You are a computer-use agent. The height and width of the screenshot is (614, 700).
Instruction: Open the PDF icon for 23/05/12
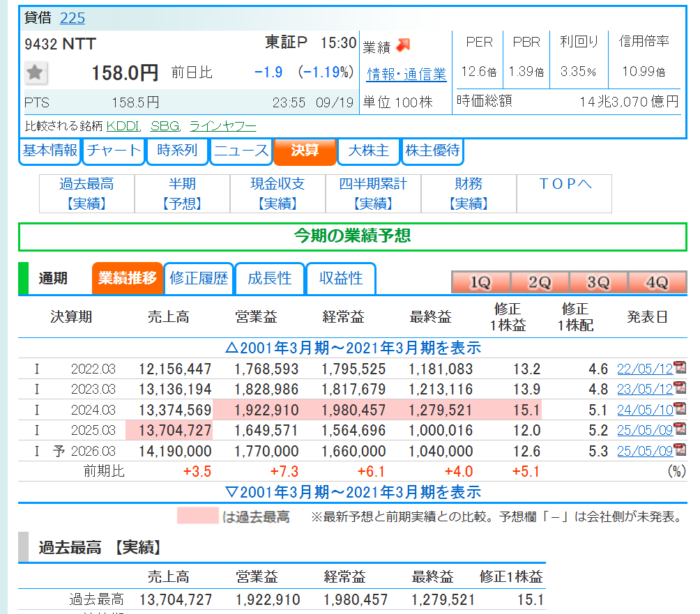(680, 388)
